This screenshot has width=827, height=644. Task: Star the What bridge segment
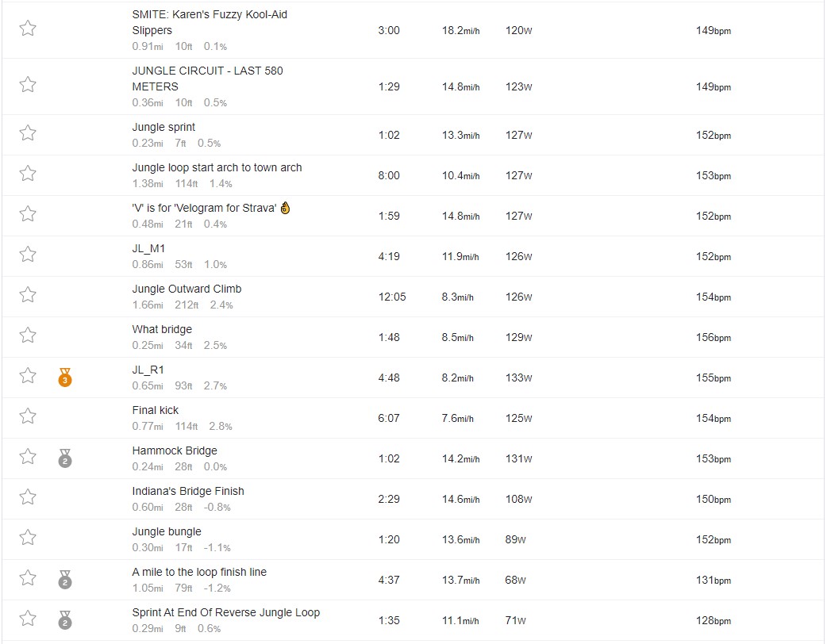coord(28,335)
